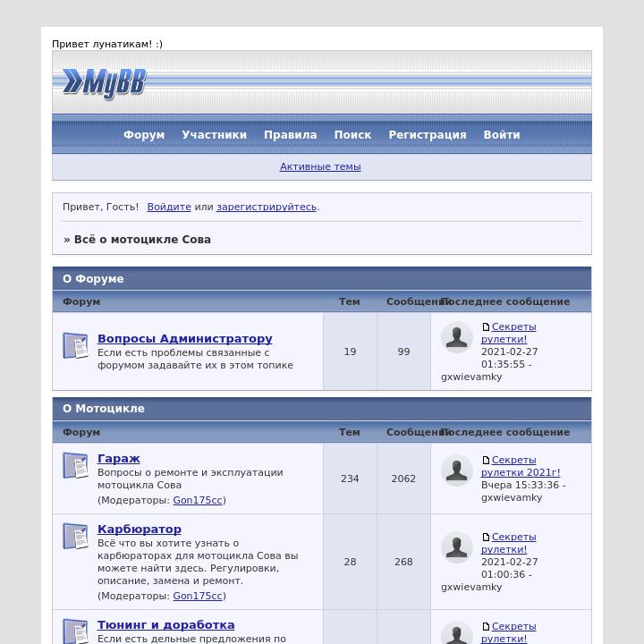Click Привет лунатикам! greeting text
The image size is (644, 644).
point(107,44)
